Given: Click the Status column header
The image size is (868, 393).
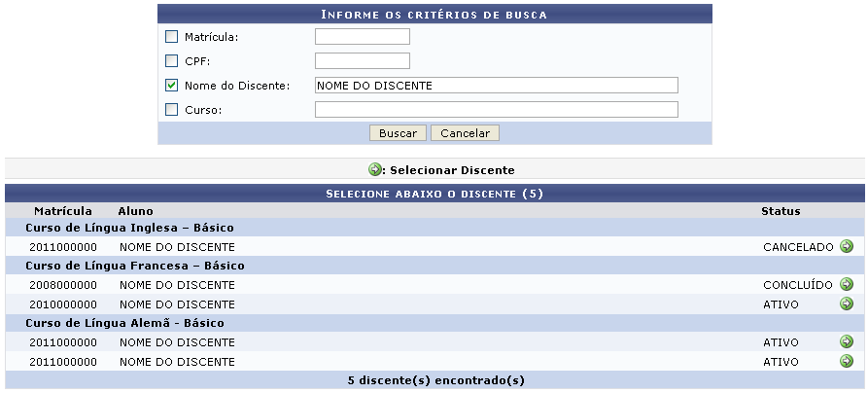Looking at the screenshot, I should pyautogui.click(x=781, y=211).
